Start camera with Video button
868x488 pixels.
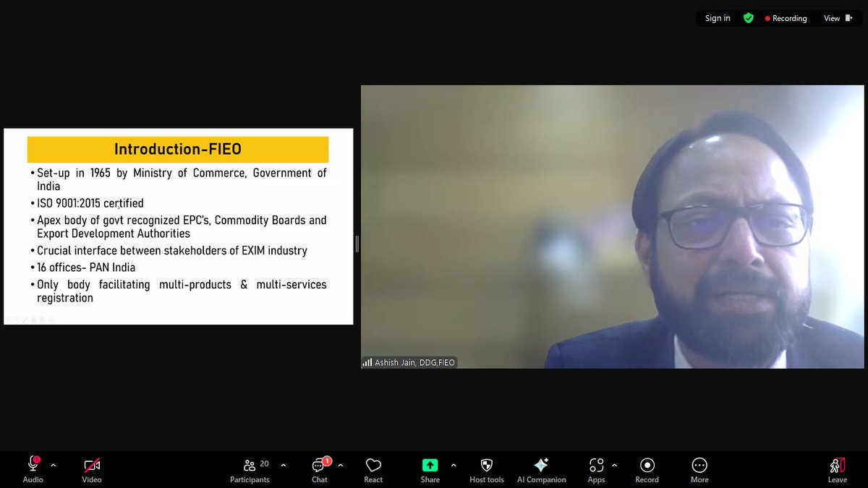click(92, 469)
